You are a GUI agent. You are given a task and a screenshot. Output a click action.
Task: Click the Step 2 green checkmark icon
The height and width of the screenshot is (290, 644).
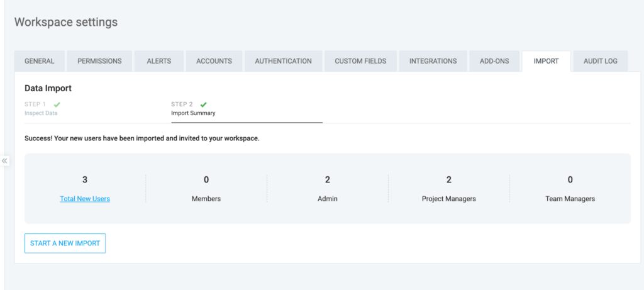(203, 104)
